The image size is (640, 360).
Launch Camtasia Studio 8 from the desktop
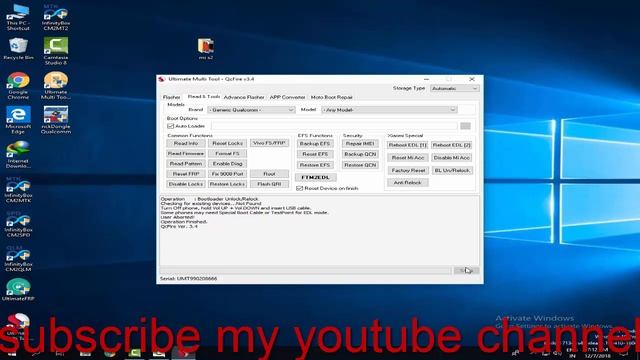(56, 51)
